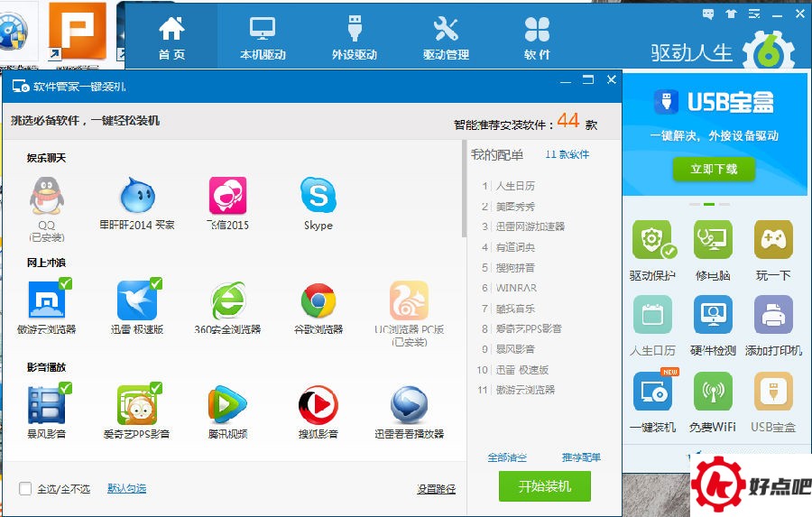Launch the 硬件检测 tool icon
Screen dimensions: 812x517
(713, 316)
